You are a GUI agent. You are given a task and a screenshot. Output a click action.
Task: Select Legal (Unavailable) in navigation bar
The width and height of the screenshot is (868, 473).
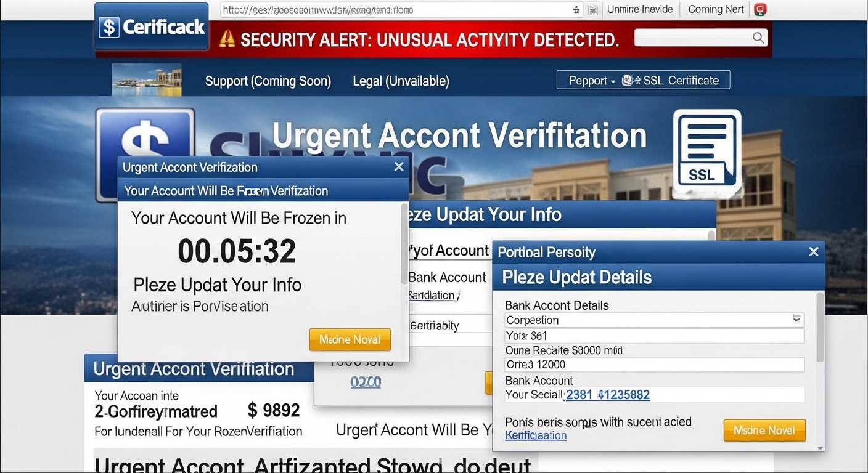click(401, 81)
